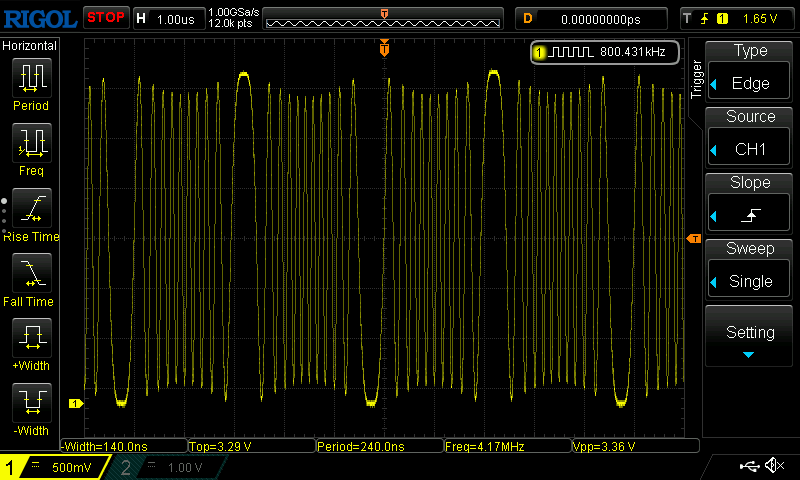This screenshot has height=480, width=800.
Task: Click the Horizontal measurement menu title
Action: pos(30,46)
